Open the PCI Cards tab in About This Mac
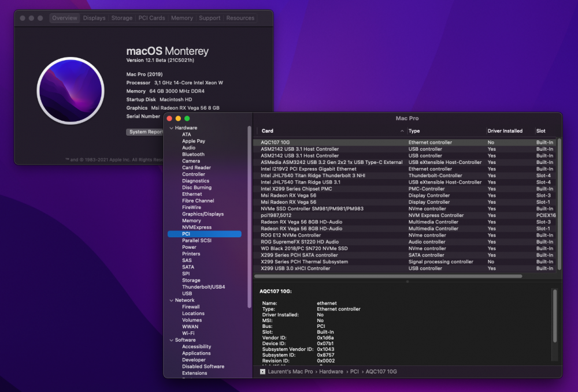This screenshot has height=392, width=578. point(151,18)
